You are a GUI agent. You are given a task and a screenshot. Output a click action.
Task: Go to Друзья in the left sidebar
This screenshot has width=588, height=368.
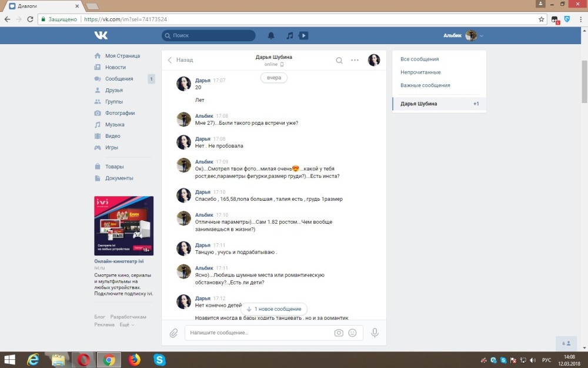point(113,90)
